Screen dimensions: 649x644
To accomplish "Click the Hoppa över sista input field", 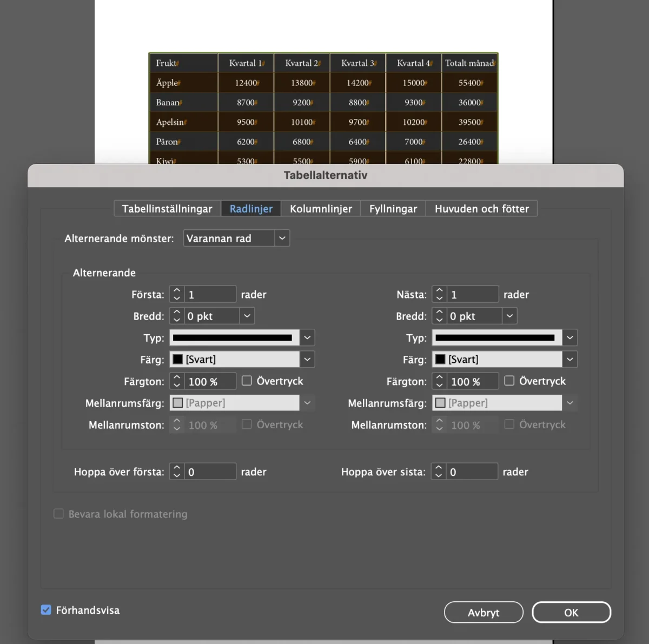I will click(x=472, y=472).
